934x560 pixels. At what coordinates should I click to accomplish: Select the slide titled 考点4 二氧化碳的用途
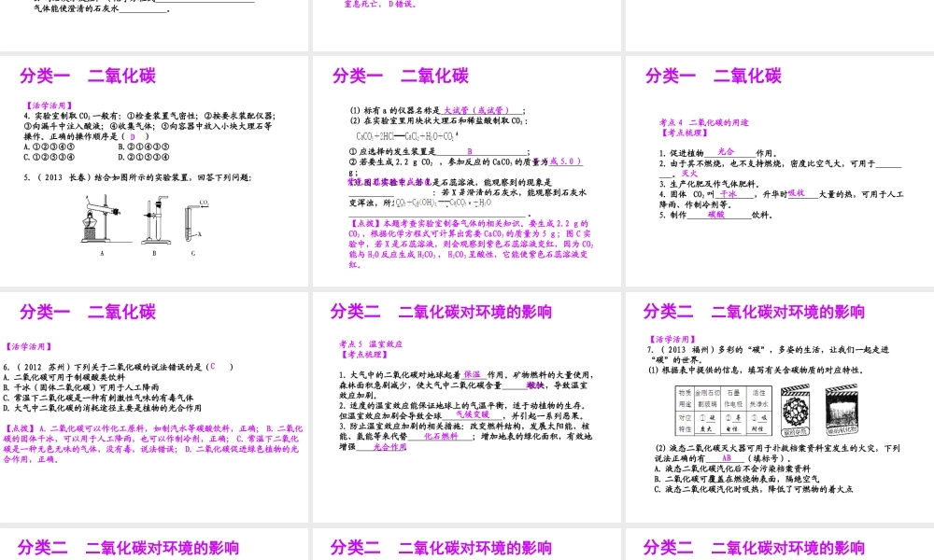[780, 172]
